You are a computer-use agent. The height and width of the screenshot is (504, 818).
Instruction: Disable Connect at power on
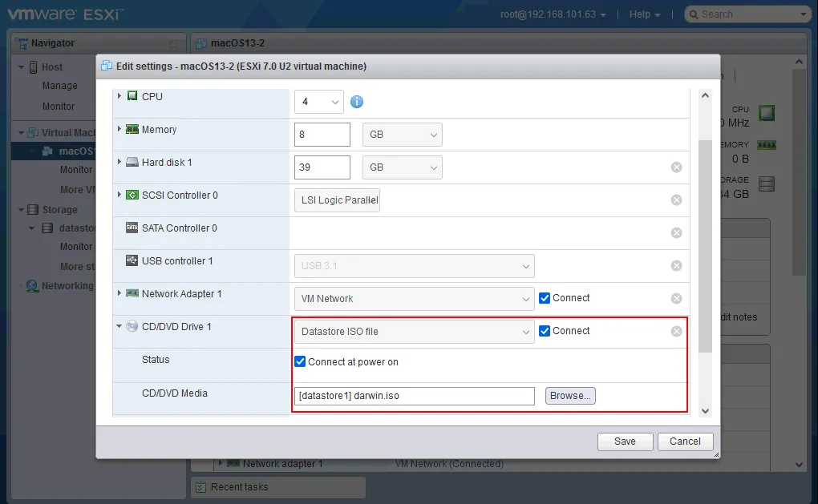point(301,361)
